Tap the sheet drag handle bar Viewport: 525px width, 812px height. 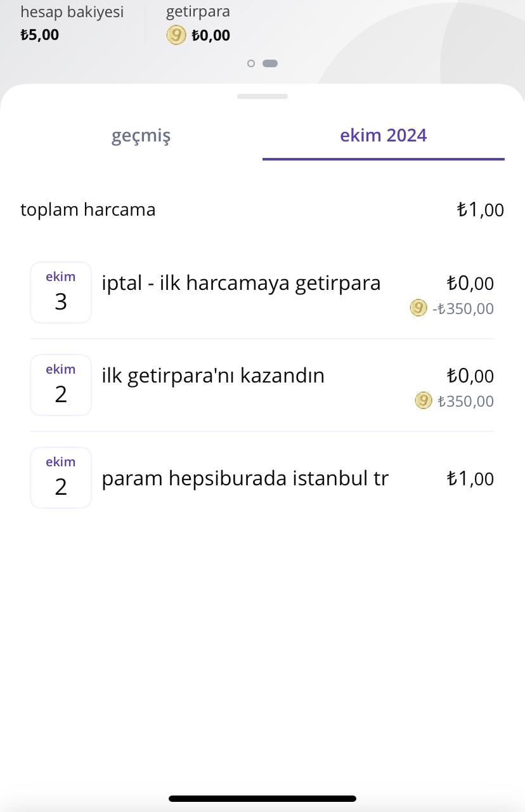[262, 96]
